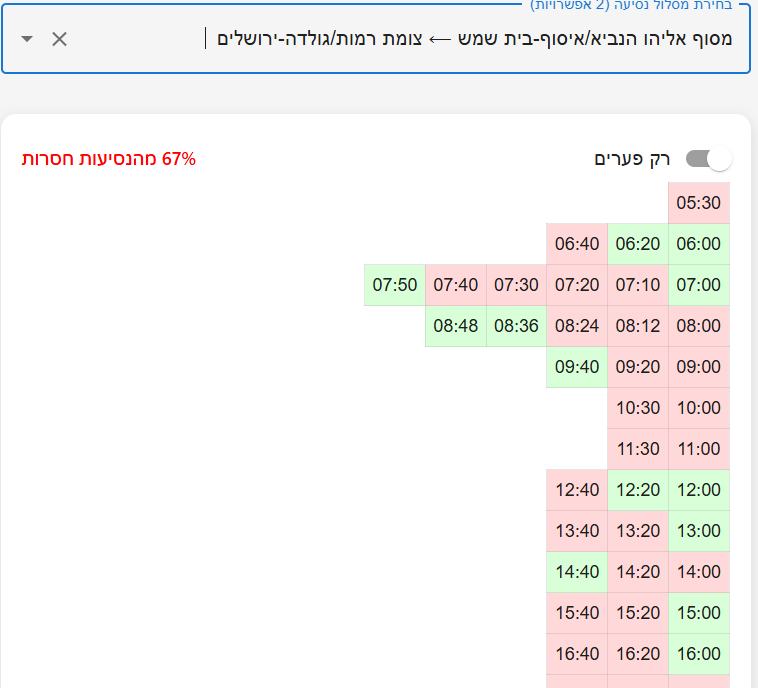Click the 11:00 trip cell
The height and width of the screenshot is (688, 758).
pos(698,449)
